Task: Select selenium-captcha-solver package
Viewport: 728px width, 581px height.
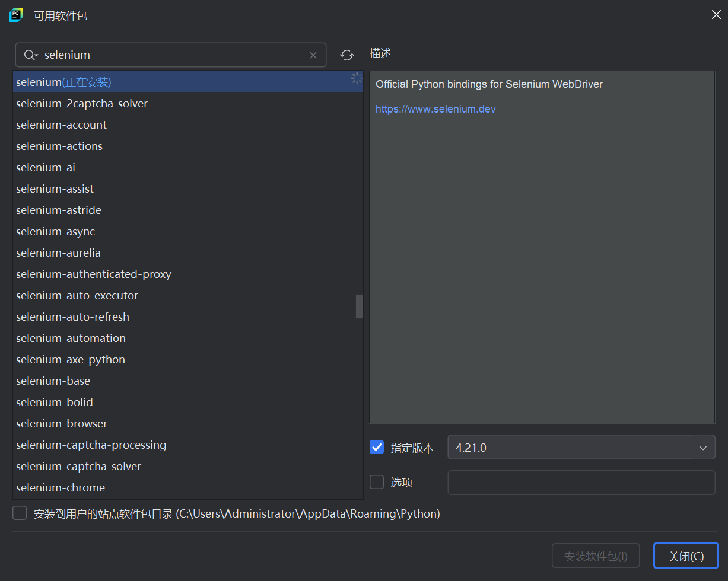Action: coord(188,466)
